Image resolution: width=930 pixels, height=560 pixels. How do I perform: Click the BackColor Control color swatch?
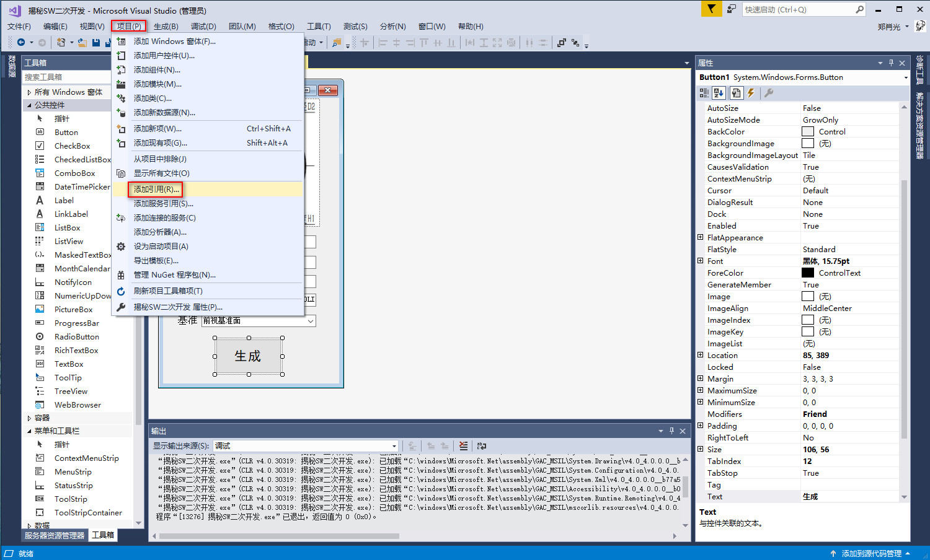click(808, 131)
